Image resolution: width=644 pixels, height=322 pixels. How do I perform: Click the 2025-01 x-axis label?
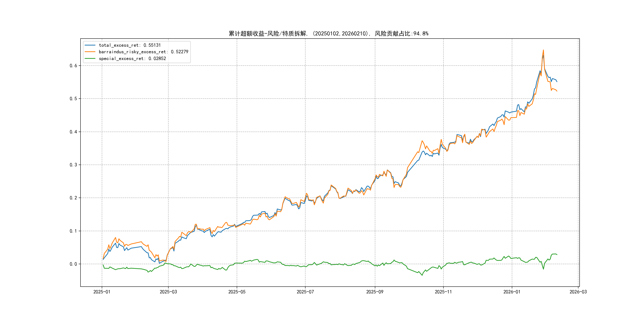click(x=102, y=292)
